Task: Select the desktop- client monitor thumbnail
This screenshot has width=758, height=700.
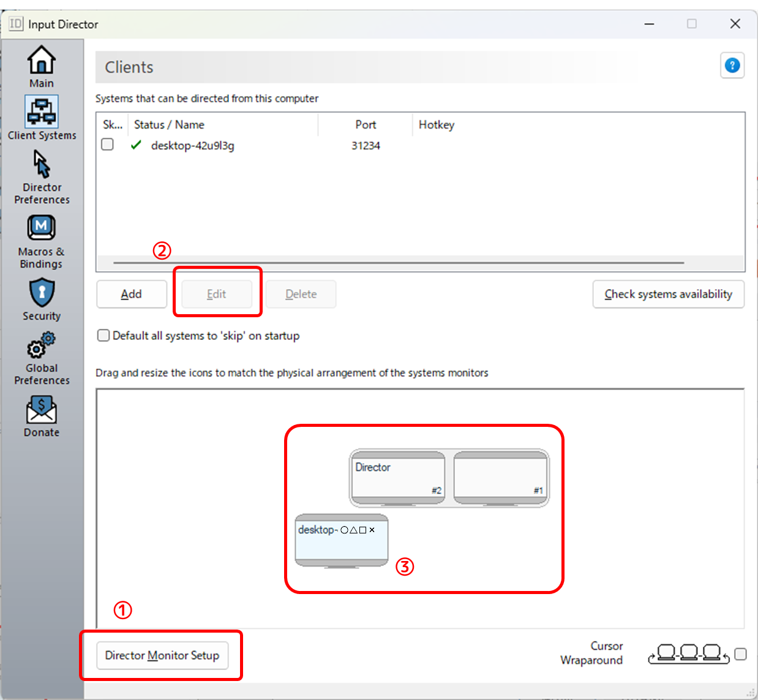Action: point(342,541)
